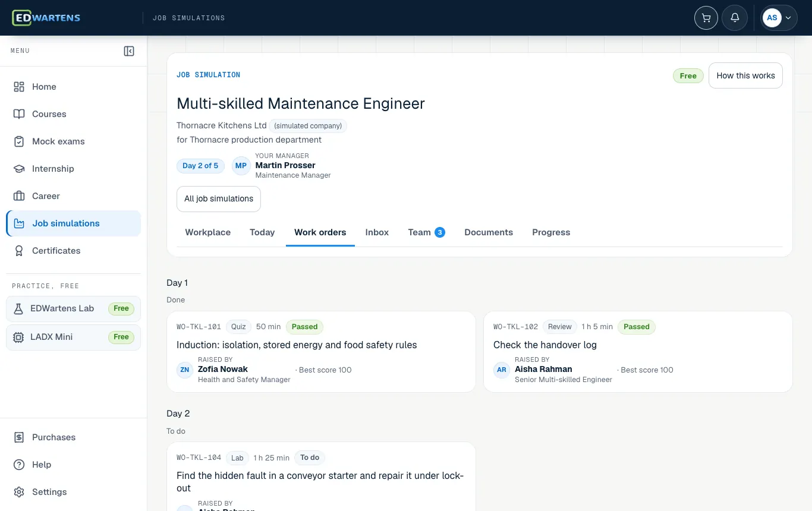Click the AR avatar for Aisha Rahman
The image size is (812, 511).
point(502,370)
